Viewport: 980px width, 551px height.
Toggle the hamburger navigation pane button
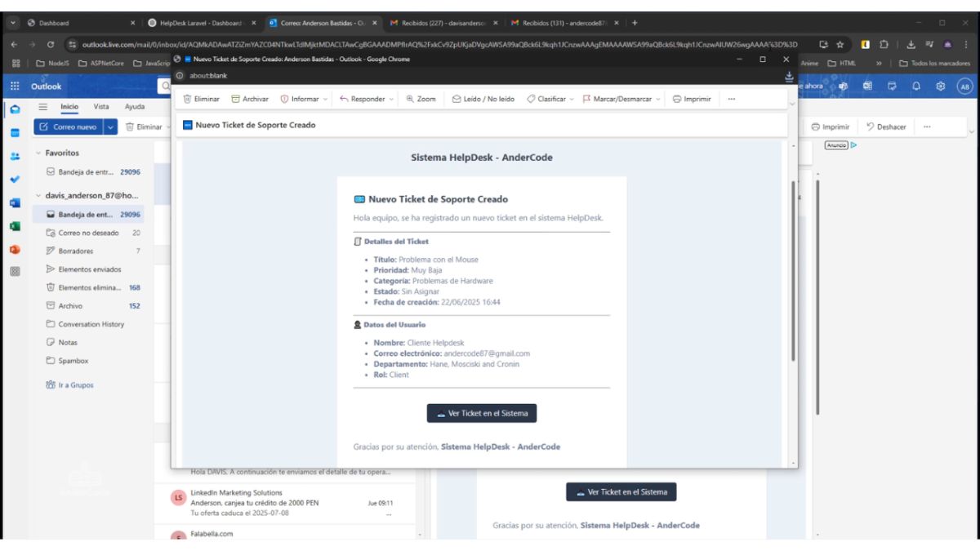pyautogui.click(x=43, y=107)
